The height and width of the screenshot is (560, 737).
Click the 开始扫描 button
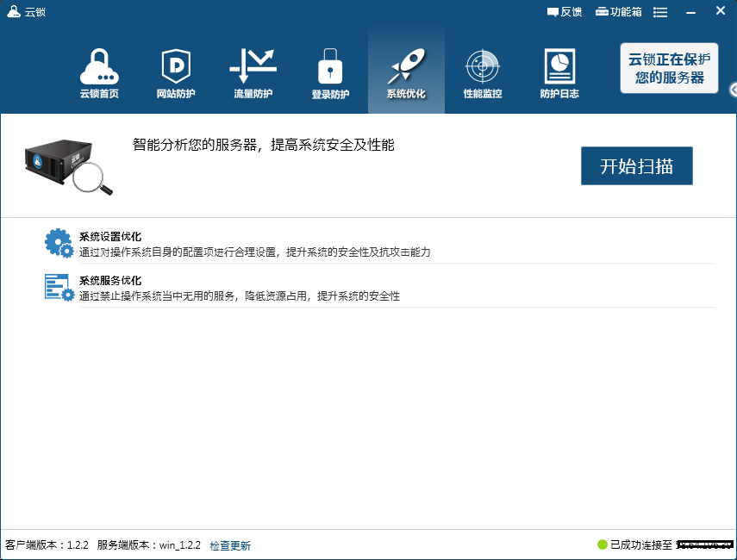click(636, 165)
